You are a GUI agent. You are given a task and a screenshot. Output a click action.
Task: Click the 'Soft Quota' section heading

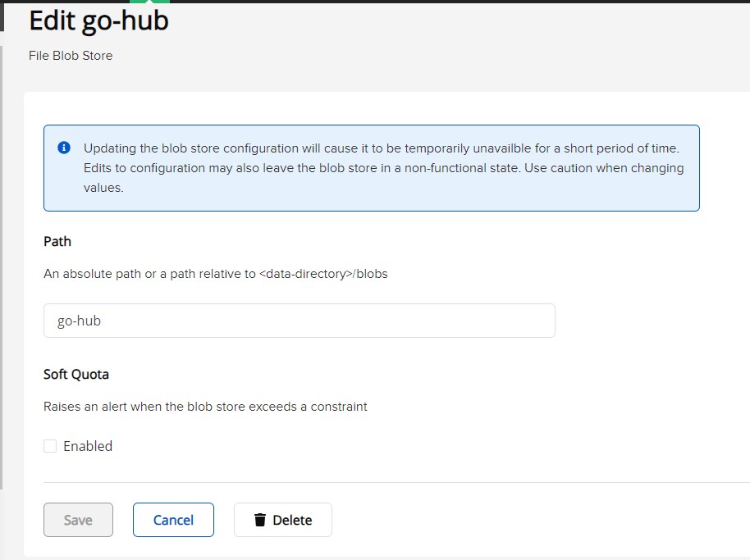pyautogui.click(x=76, y=374)
